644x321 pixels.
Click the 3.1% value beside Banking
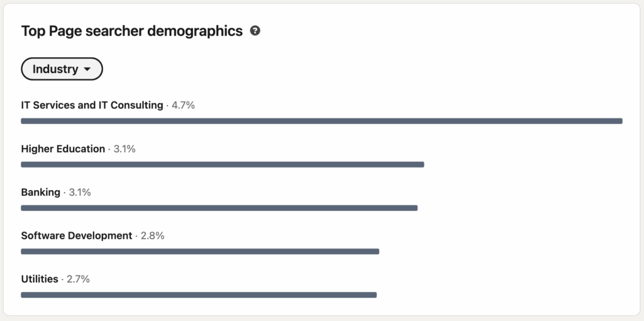click(x=80, y=192)
